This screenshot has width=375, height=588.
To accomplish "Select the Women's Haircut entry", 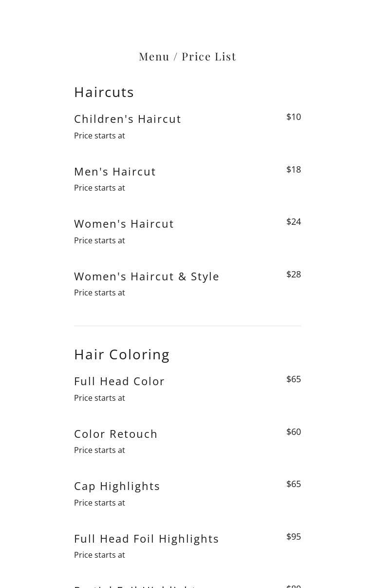I will point(124,224).
